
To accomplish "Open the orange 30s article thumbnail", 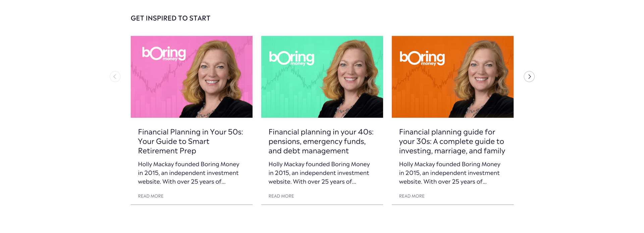I will [x=452, y=77].
